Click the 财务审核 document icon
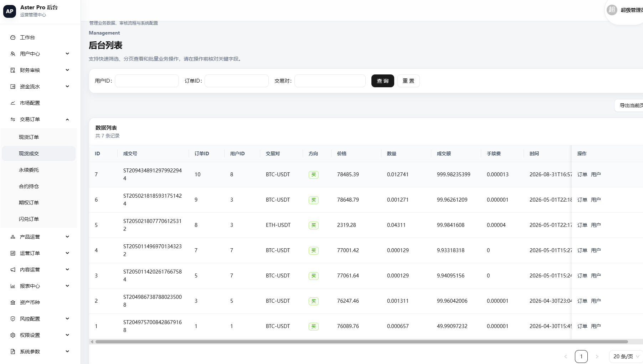 click(13, 70)
